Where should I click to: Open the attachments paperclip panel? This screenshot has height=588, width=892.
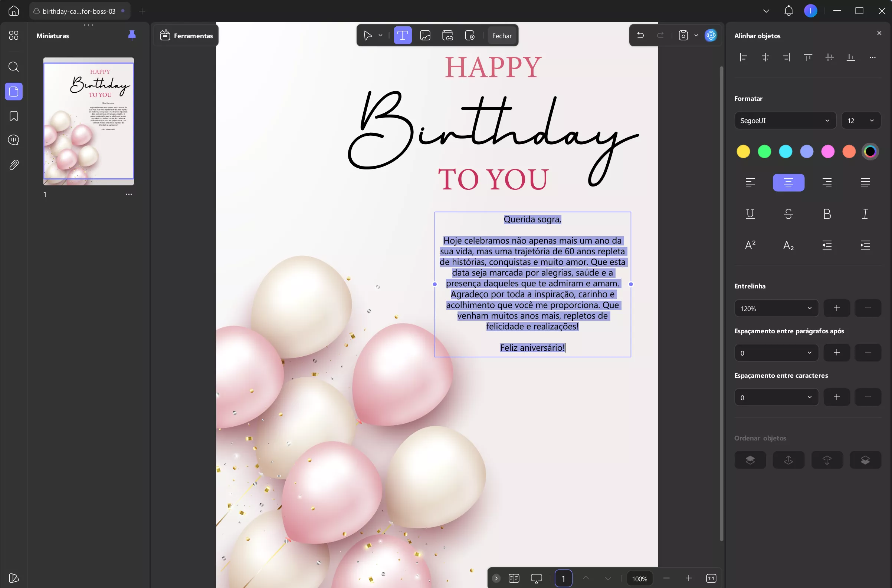[13, 165]
